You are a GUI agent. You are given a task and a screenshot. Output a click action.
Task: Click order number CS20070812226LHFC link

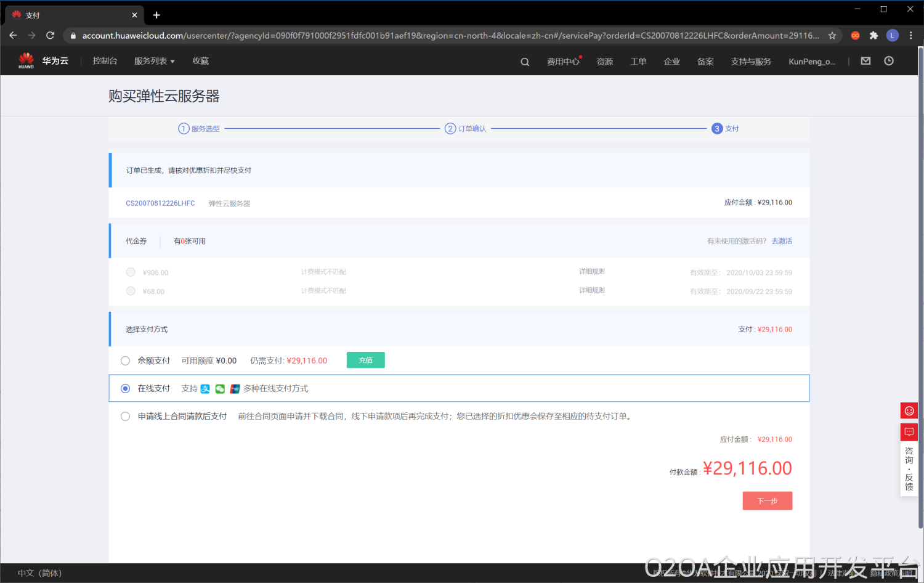[x=160, y=203]
